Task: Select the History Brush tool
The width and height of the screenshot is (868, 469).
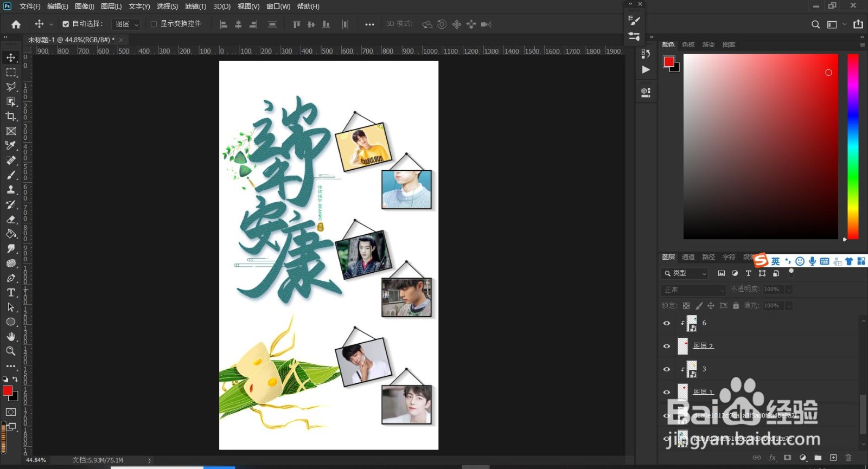Action: 11,204
